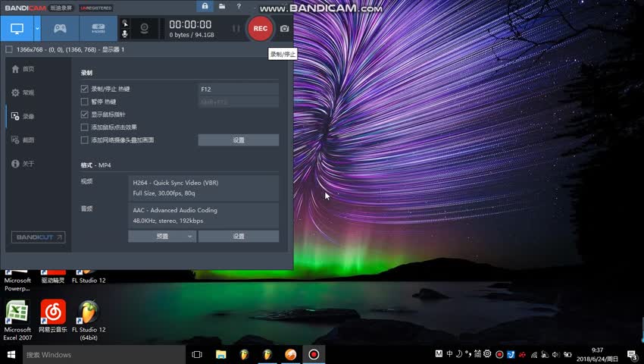Open the Wi-Fi network tray icon
This screenshot has width=644, height=364.
coord(534,355)
